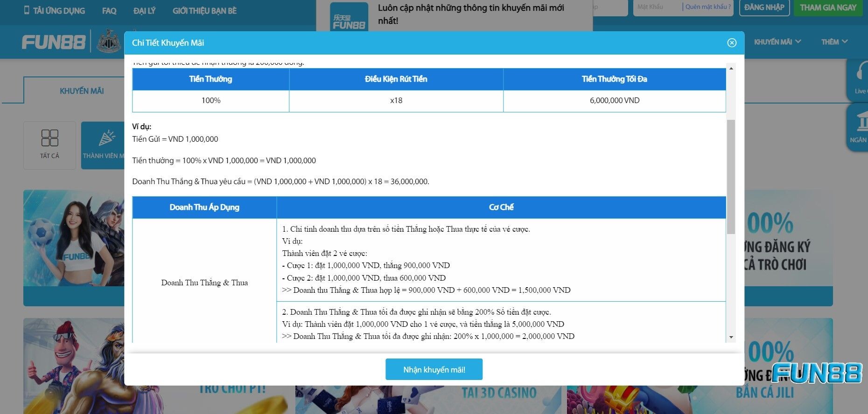Viewport: 868px width, 414px height.
Task: Click the dialog vertical scrollbar thumb
Action: 731,177
